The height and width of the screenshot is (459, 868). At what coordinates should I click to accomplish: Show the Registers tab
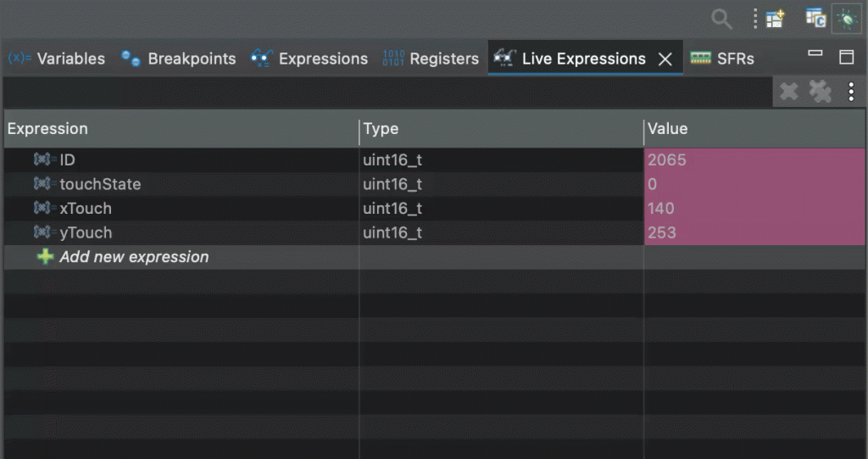tap(431, 59)
